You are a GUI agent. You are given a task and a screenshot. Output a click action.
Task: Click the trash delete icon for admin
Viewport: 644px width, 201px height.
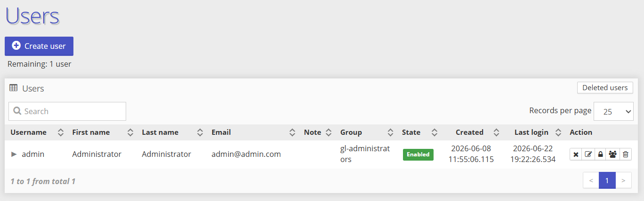pyautogui.click(x=625, y=154)
